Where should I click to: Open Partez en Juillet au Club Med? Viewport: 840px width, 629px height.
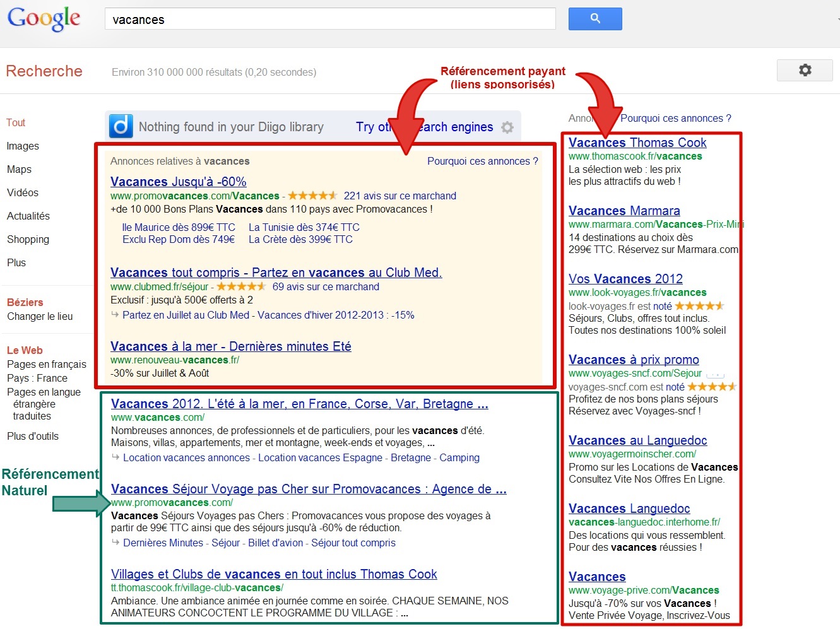click(x=186, y=315)
